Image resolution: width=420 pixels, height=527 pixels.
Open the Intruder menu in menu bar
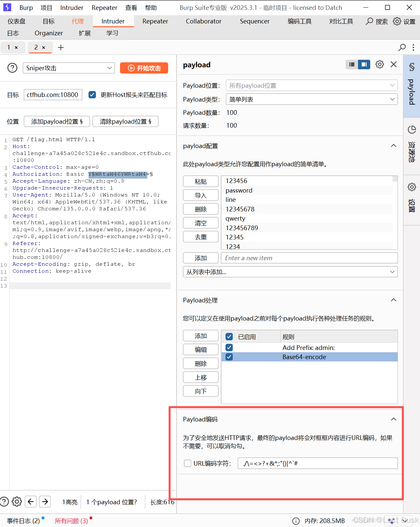click(72, 8)
